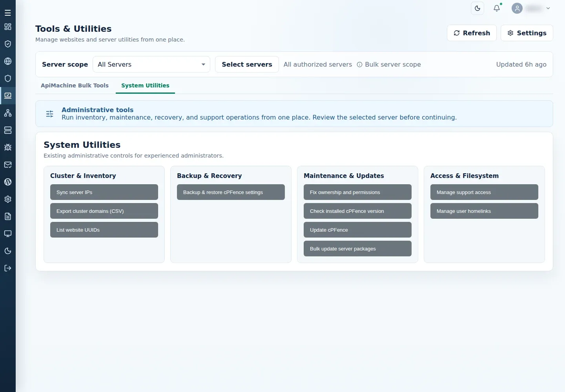Launch Bulk update server packages

coord(357,249)
